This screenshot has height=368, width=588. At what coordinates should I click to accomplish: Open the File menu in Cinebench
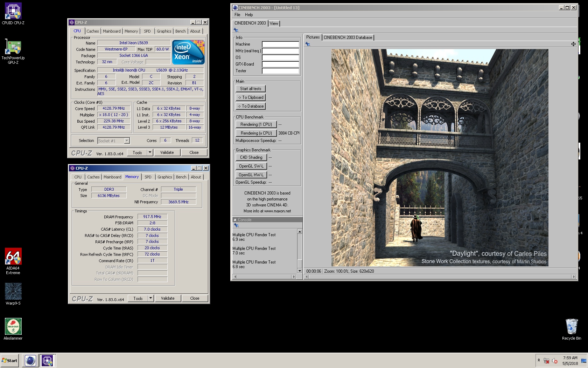pos(237,15)
